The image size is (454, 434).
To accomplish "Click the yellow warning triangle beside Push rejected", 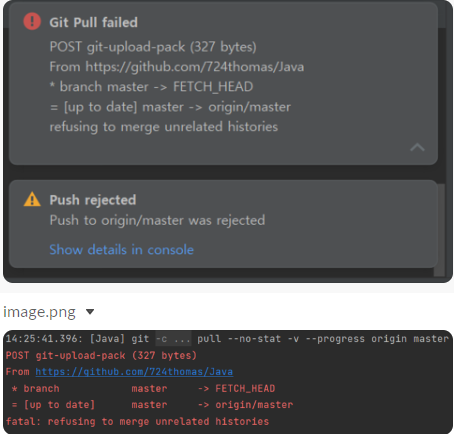I will point(32,199).
